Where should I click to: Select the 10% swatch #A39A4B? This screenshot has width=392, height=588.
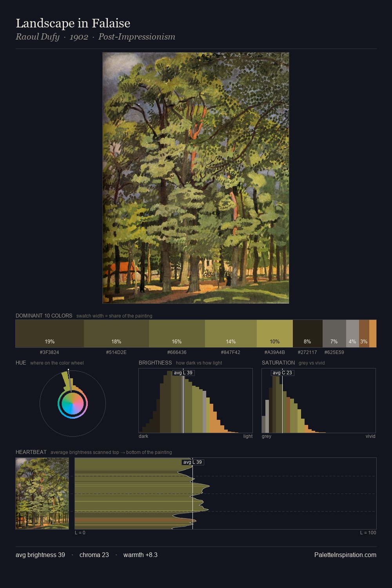[275, 334]
